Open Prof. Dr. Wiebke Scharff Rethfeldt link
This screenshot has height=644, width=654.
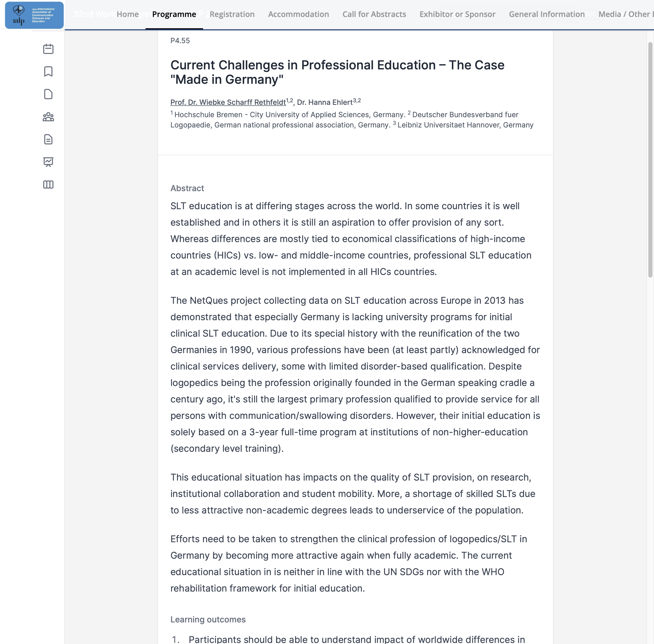(x=228, y=102)
